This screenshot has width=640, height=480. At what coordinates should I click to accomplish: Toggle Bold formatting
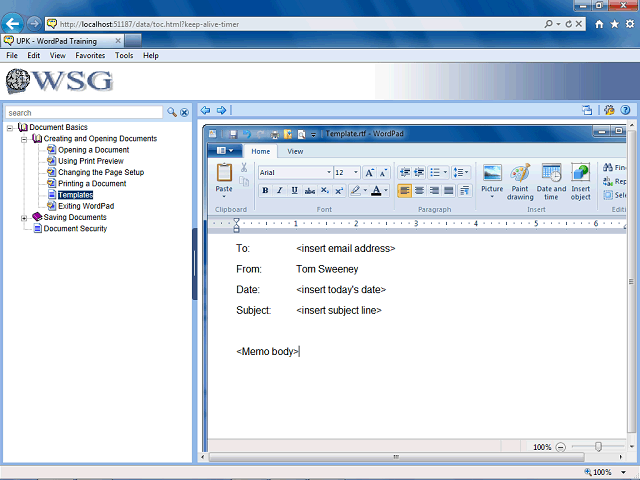[x=265, y=191]
